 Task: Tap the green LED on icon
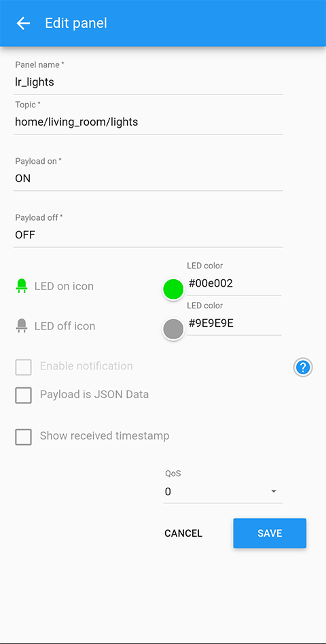21,286
